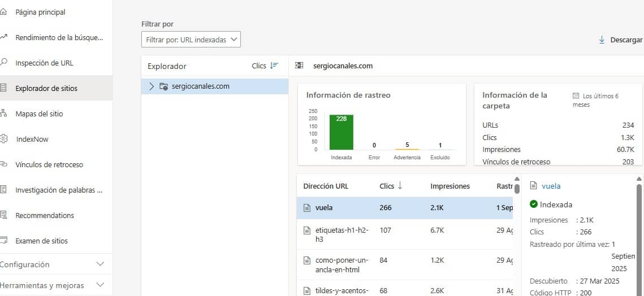Open Página principal in sidebar
The image size is (644, 296).
40,12
